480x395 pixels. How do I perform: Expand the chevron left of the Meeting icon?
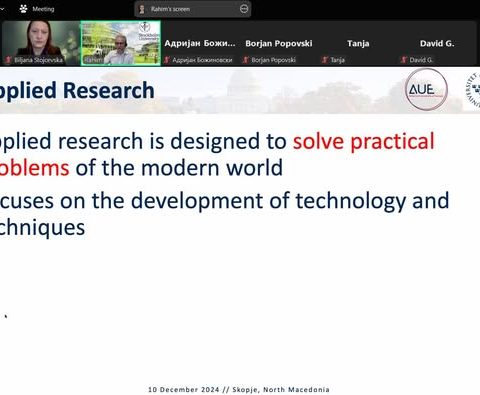(2, 9)
